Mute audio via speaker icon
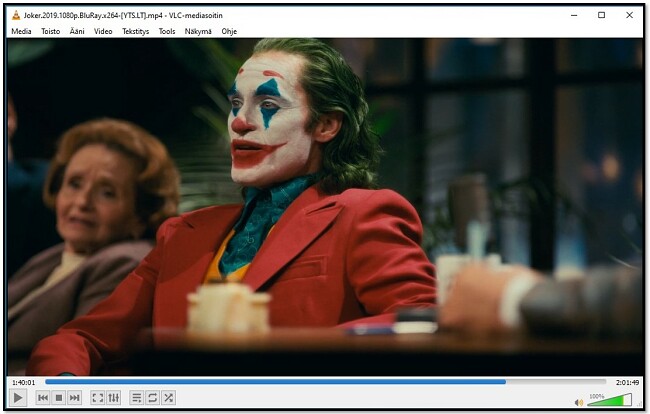650x414 pixels. click(579, 402)
